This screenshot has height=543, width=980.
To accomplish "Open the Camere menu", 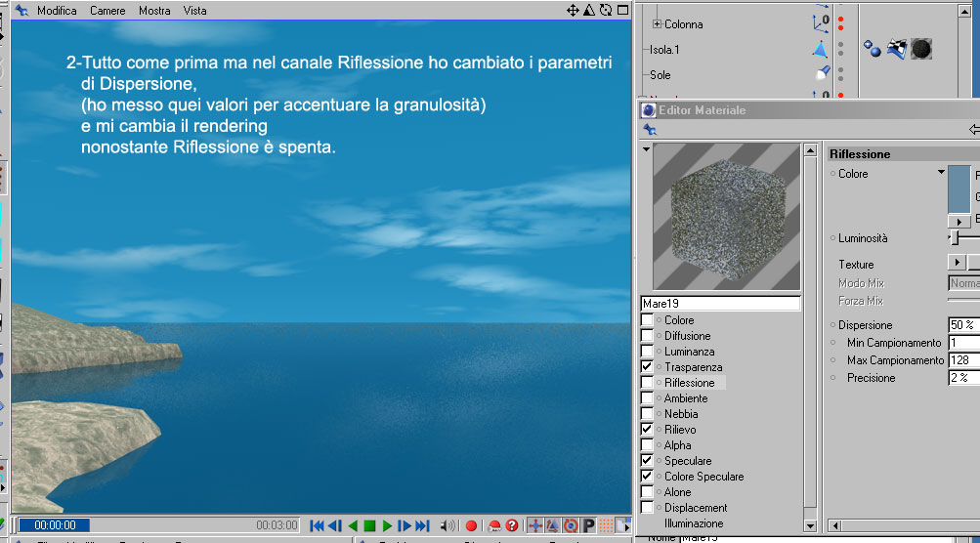I will click(107, 11).
